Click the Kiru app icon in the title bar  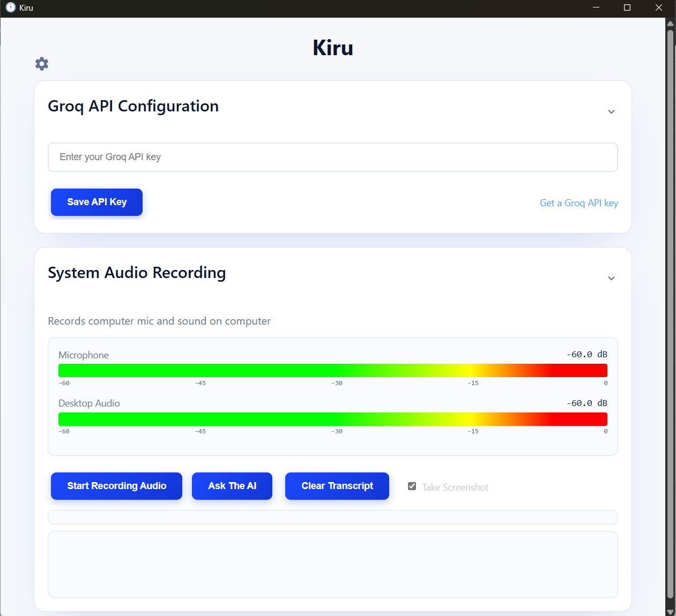11,7
